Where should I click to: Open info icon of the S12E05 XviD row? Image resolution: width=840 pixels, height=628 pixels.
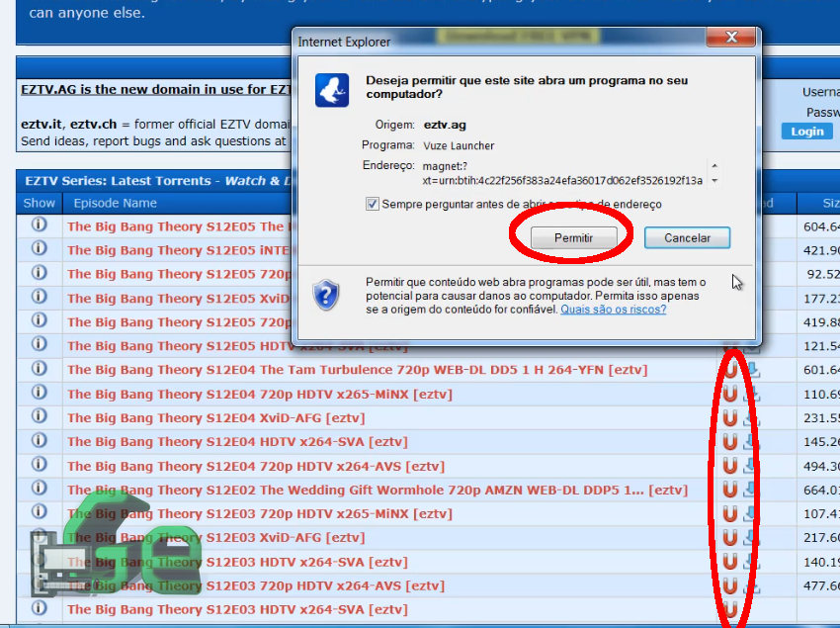pyautogui.click(x=40, y=297)
